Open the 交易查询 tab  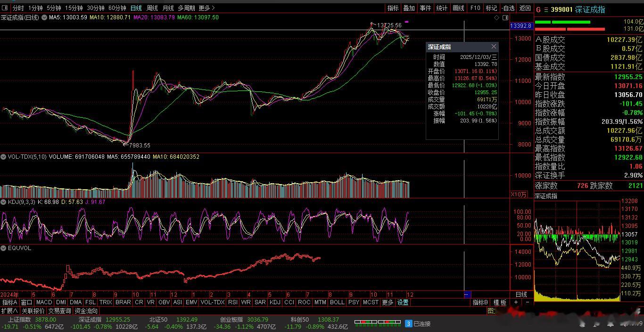(59, 311)
